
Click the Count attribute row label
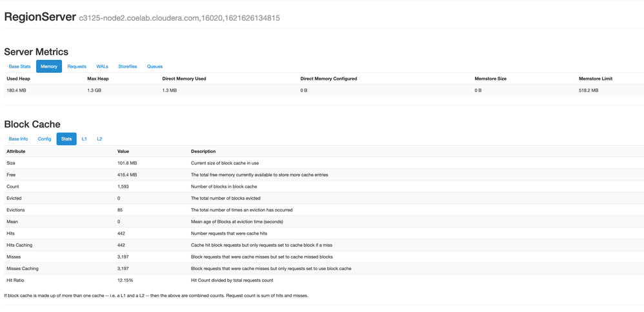(x=13, y=186)
